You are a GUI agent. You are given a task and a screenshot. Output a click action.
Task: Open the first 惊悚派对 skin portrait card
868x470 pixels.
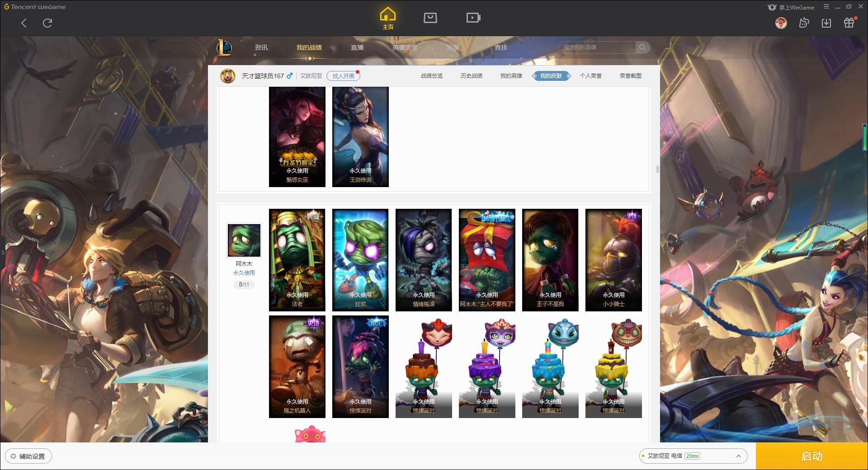point(360,367)
